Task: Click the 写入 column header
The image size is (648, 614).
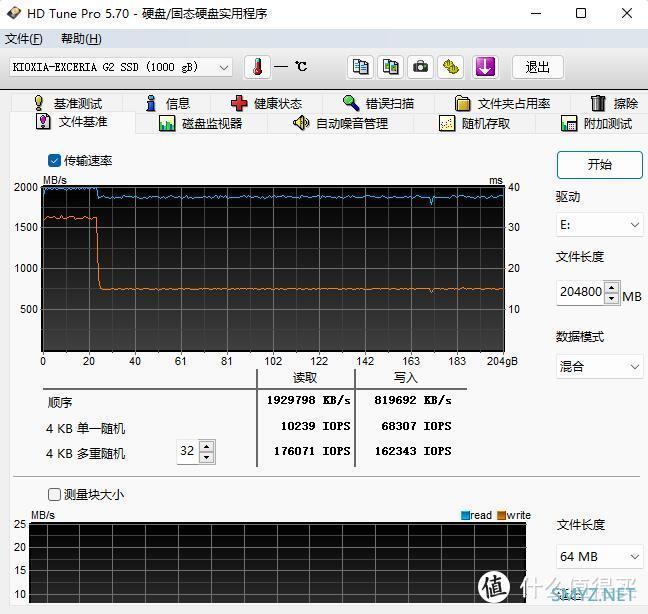Action: [405, 378]
